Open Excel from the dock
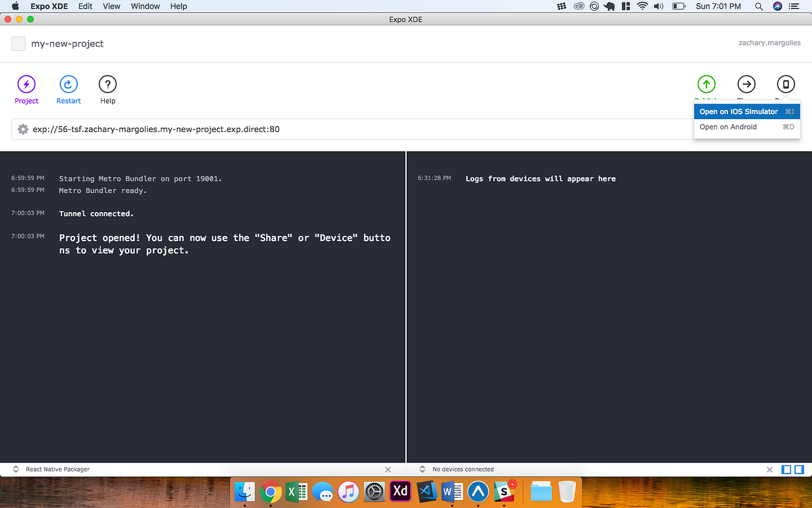Viewport: 812px width, 508px height. pyautogui.click(x=296, y=491)
